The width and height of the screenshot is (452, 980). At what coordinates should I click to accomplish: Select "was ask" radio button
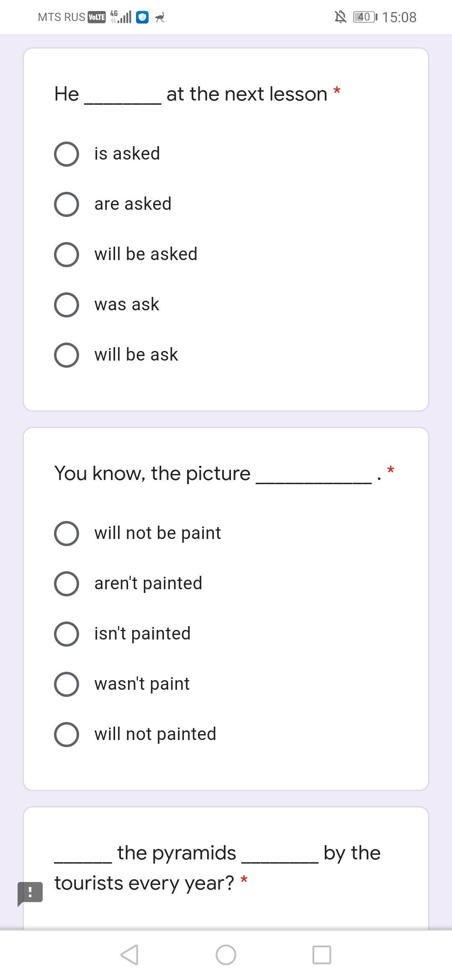pos(67,304)
